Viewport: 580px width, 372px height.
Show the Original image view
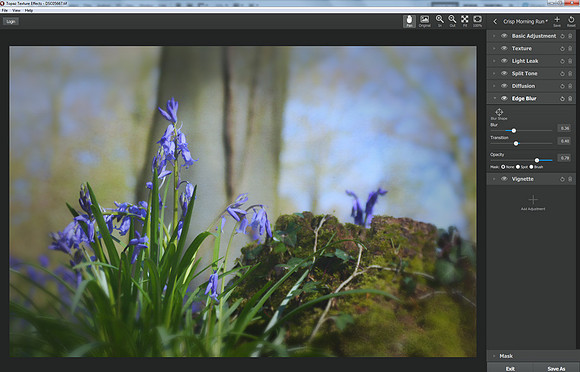click(x=425, y=21)
